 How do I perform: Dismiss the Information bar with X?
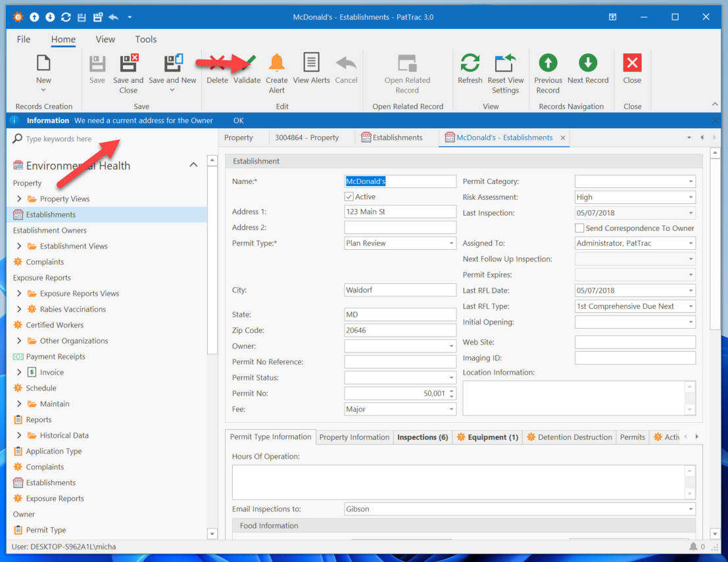pyautogui.click(x=716, y=121)
